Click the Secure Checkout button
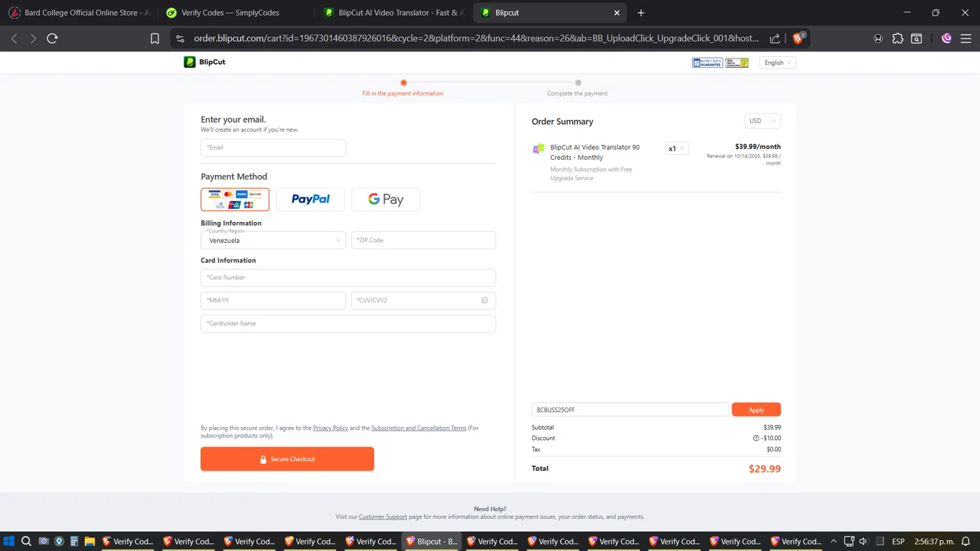Viewport: 980px width, 551px height. pos(287,459)
